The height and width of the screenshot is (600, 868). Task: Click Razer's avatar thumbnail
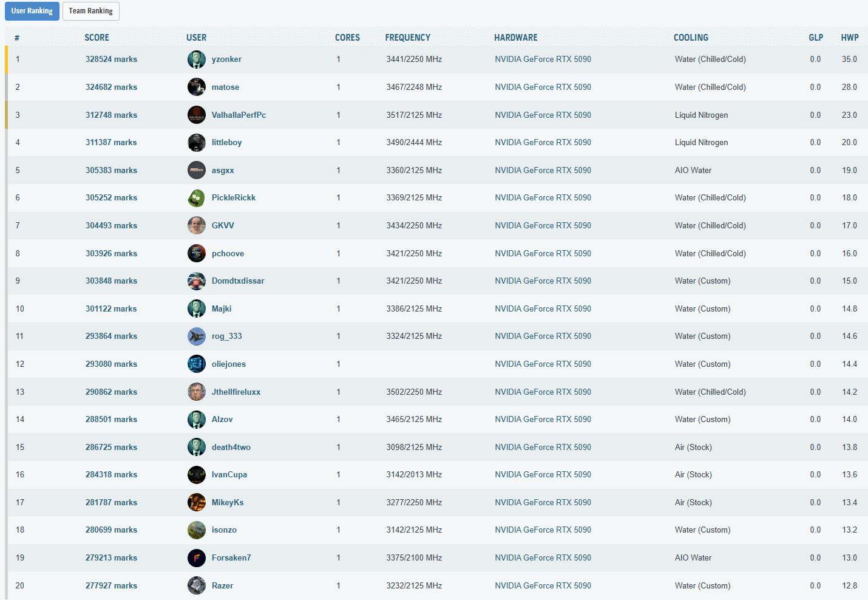pos(196,585)
